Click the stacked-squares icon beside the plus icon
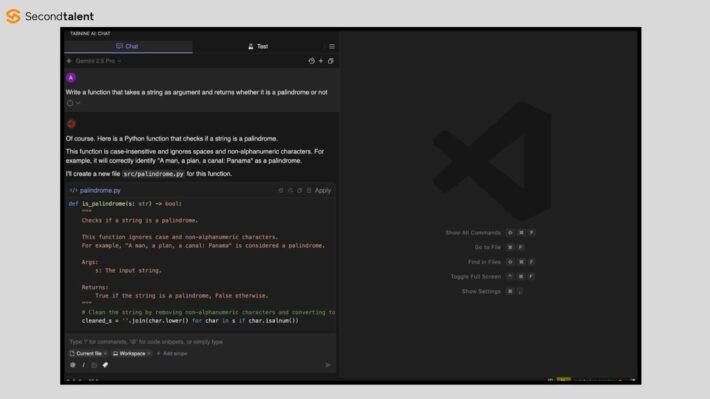This screenshot has width=710, height=399. click(331, 61)
